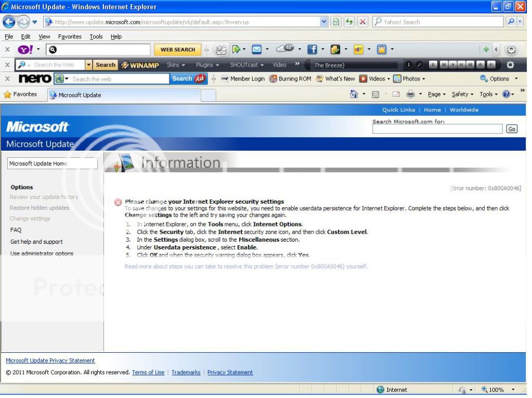Close the Yahoo toolbar with its X
The width and height of the screenshot is (532, 398).
point(7,49)
